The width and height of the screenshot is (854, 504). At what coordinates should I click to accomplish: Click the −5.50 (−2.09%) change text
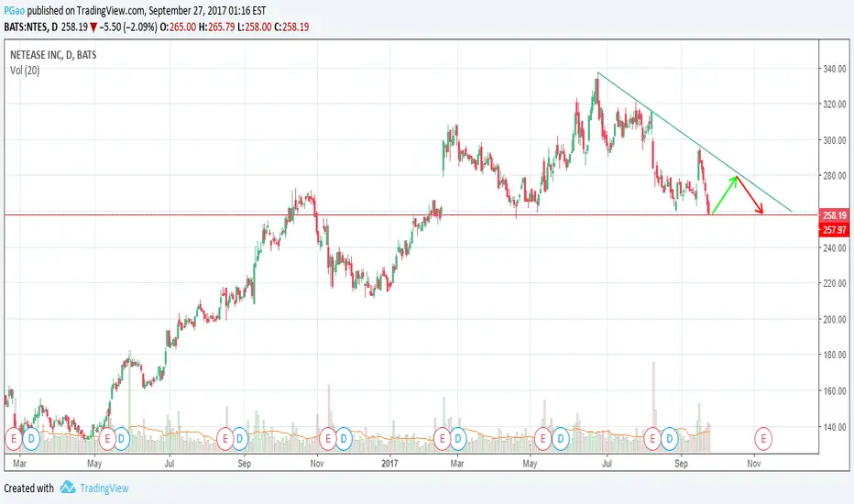(128, 27)
